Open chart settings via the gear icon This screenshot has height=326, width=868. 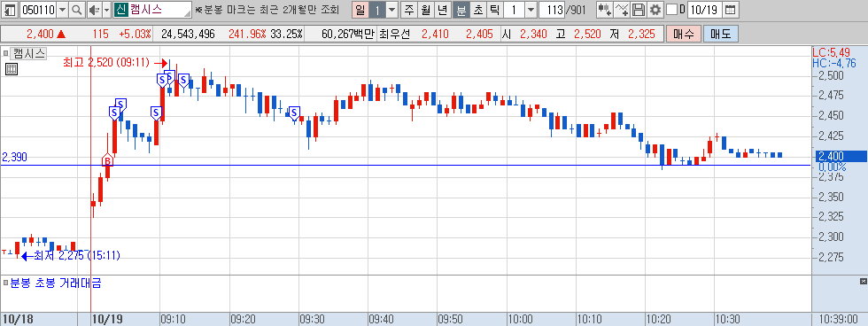(x=655, y=10)
